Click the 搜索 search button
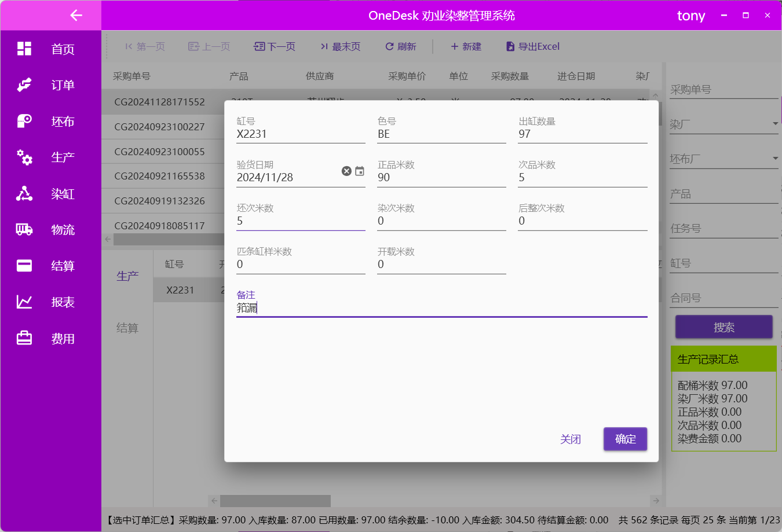Screen dimensions: 782x532 [x=723, y=327]
